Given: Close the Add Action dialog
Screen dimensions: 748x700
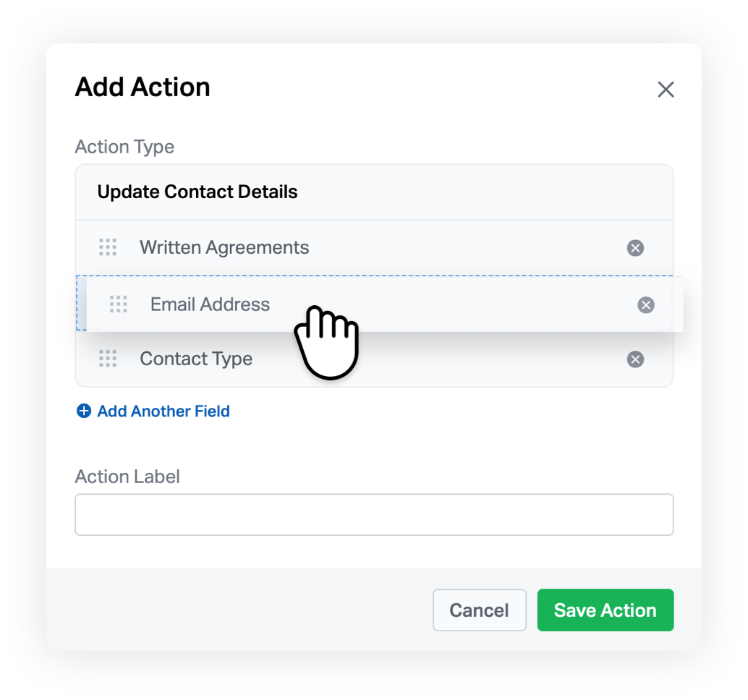Looking at the screenshot, I should (666, 89).
